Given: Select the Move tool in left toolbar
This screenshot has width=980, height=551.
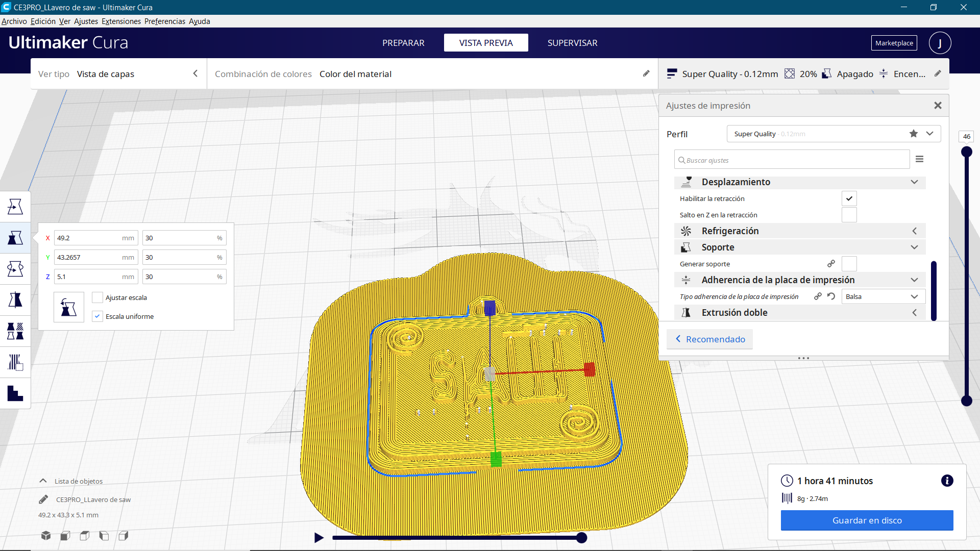Looking at the screenshot, I should (x=15, y=207).
